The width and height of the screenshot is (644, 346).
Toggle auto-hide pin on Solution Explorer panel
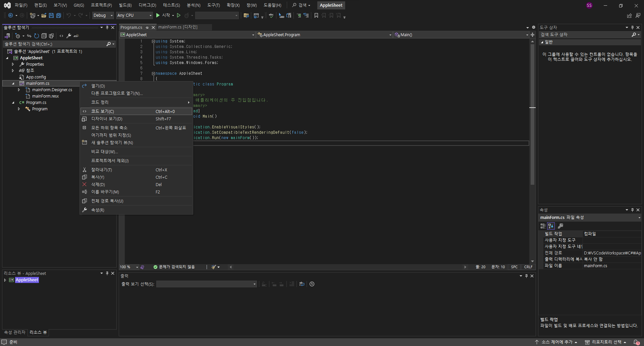[107, 27]
